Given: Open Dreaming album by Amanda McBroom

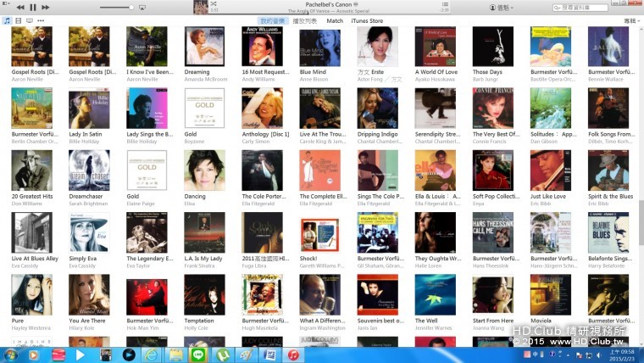Looking at the screenshot, I should (x=204, y=47).
